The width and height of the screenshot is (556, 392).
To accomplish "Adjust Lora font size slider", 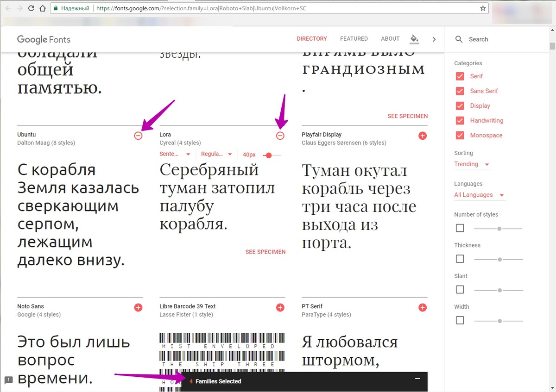I will [x=272, y=155].
